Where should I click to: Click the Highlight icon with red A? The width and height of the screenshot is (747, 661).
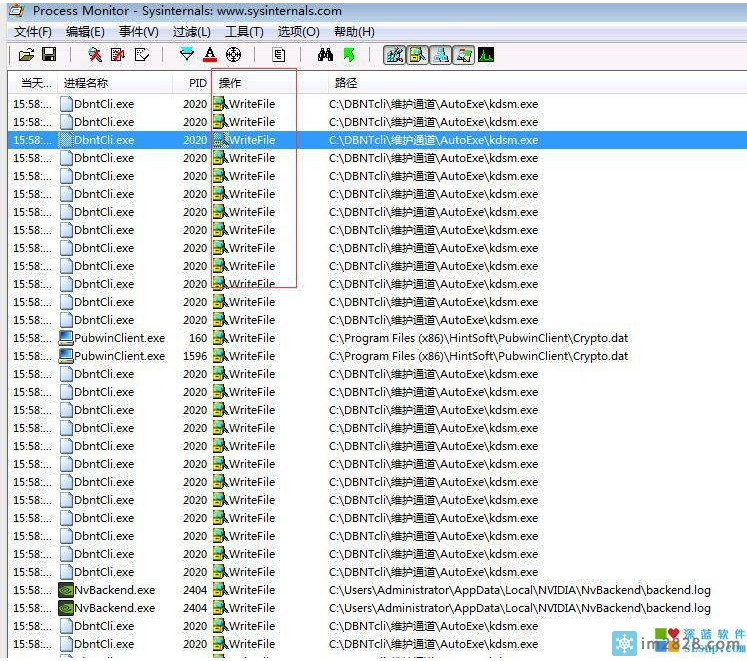210,55
